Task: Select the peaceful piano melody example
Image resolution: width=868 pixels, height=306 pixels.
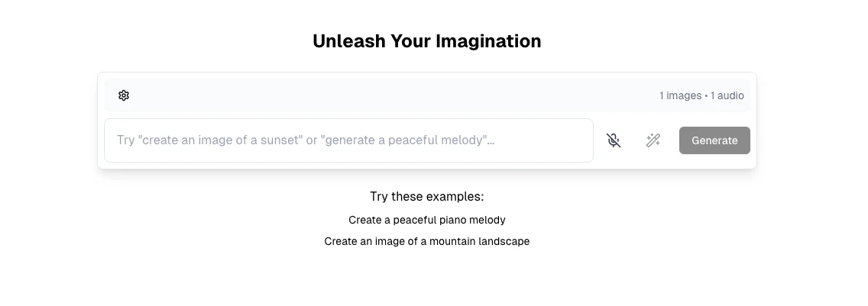Action: (x=427, y=220)
